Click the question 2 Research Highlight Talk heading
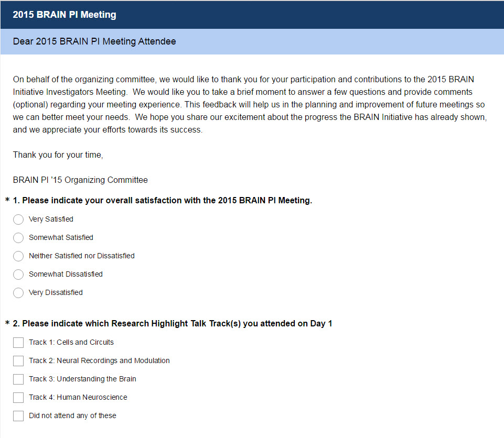This screenshot has width=504, height=438. pyautogui.click(x=177, y=324)
